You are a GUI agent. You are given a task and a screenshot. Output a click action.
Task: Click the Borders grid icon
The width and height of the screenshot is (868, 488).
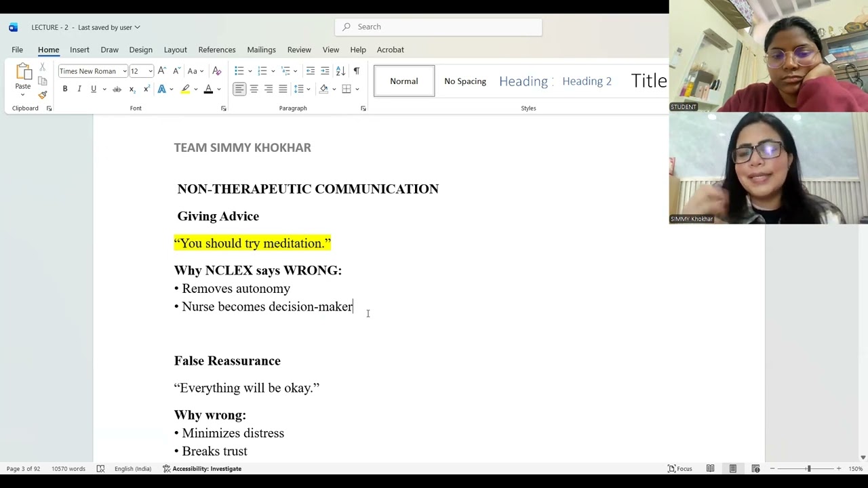[347, 89]
